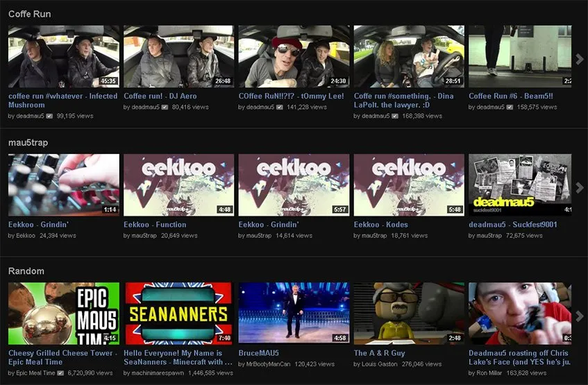Open the Infected Mushroom coffee run thumbnail
This screenshot has width=588, height=385.
click(x=64, y=57)
